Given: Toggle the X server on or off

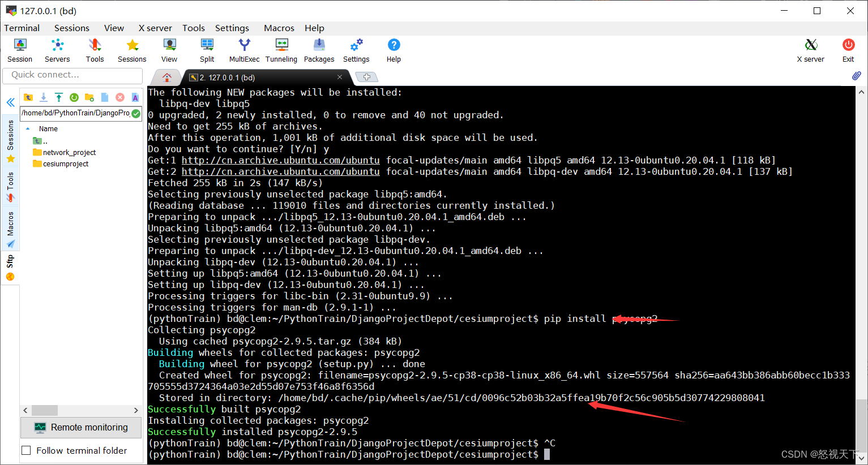Looking at the screenshot, I should coord(811,50).
